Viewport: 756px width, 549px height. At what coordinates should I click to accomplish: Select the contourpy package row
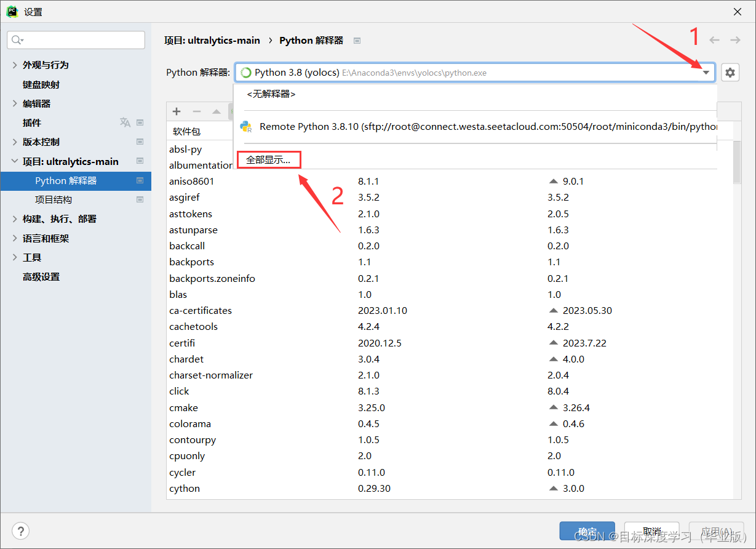[450, 439]
